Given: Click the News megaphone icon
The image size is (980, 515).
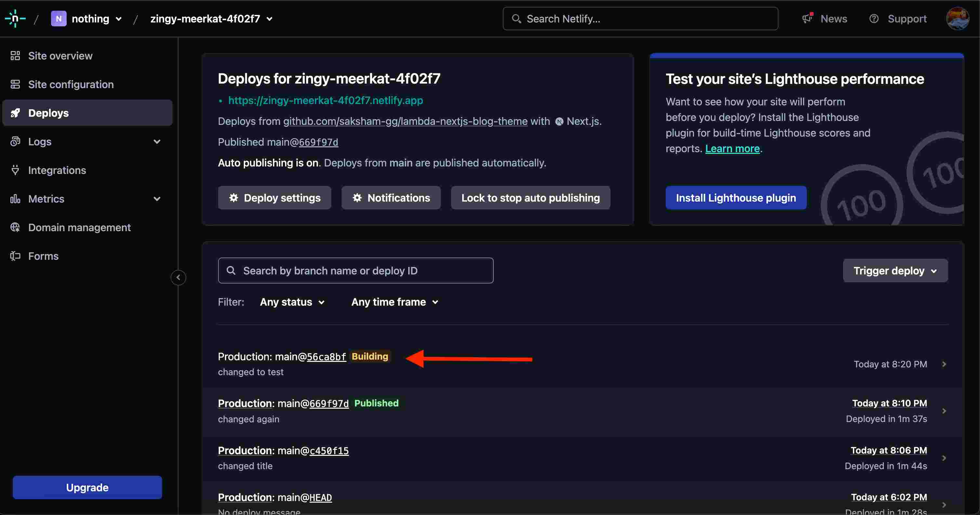Looking at the screenshot, I should click(x=807, y=19).
